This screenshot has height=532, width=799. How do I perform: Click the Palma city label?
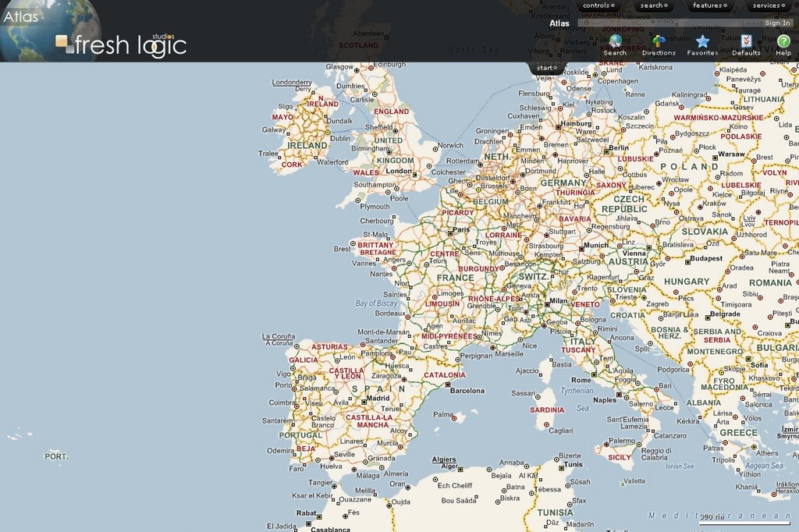click(x=443, y=414)
